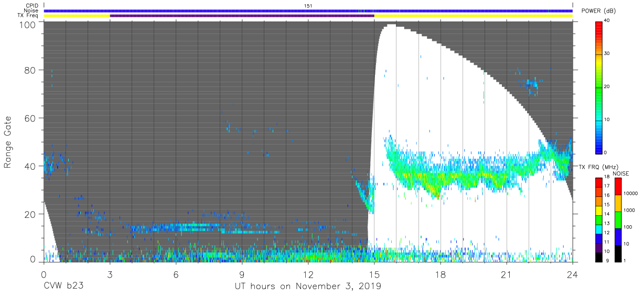Pick the black 9-10 MHz TX FRQ swatch
The image size is (644, 297).
pyautogui.click(x=598, y=257)
